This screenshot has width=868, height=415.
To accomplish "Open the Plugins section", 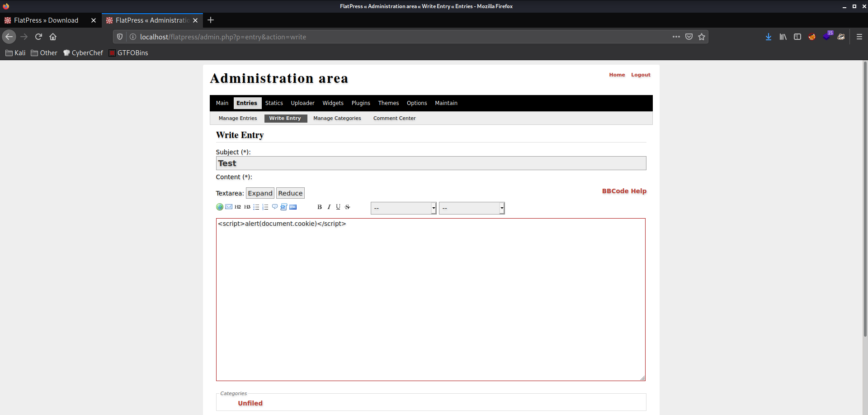I will pos(361,103).
